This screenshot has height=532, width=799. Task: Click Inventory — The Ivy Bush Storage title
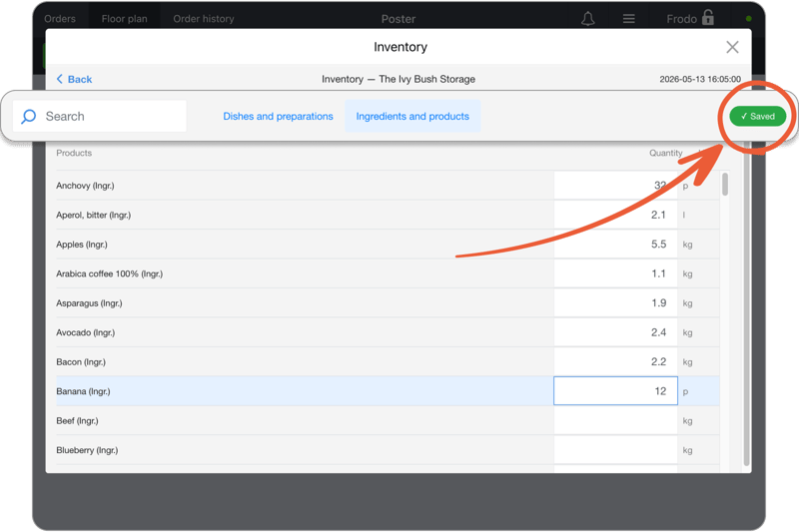coord(399,79)
